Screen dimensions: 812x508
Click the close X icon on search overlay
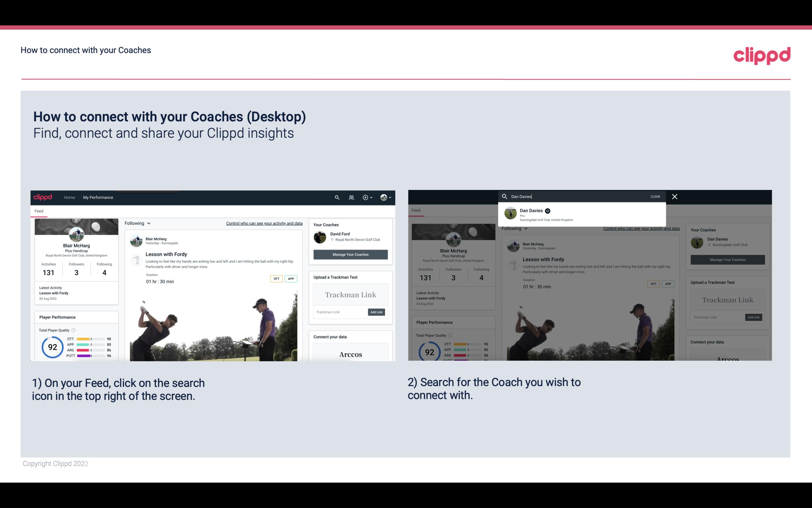click(x=674, y=196)
